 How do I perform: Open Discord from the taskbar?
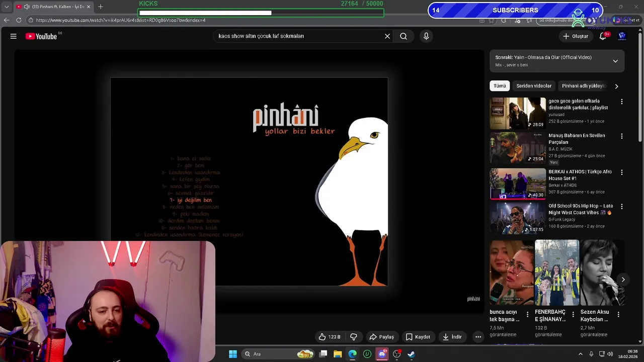[x=382, y=354]
